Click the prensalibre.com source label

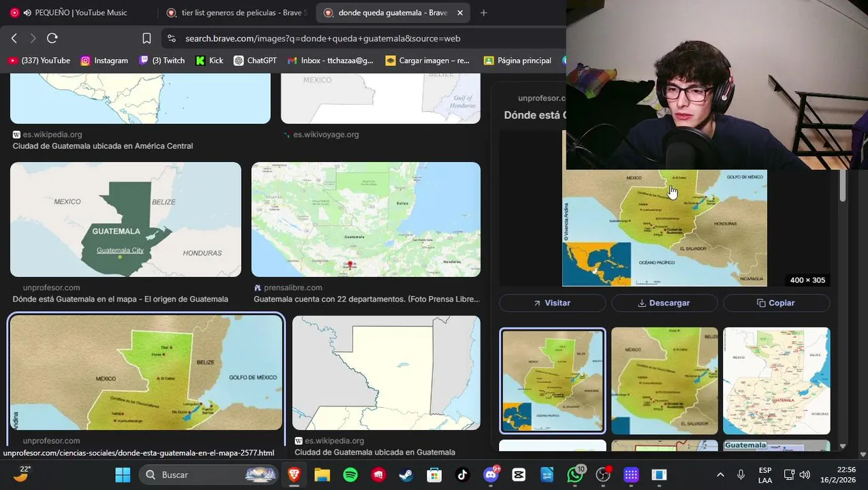pyautogui.click(x=293, y=288)
